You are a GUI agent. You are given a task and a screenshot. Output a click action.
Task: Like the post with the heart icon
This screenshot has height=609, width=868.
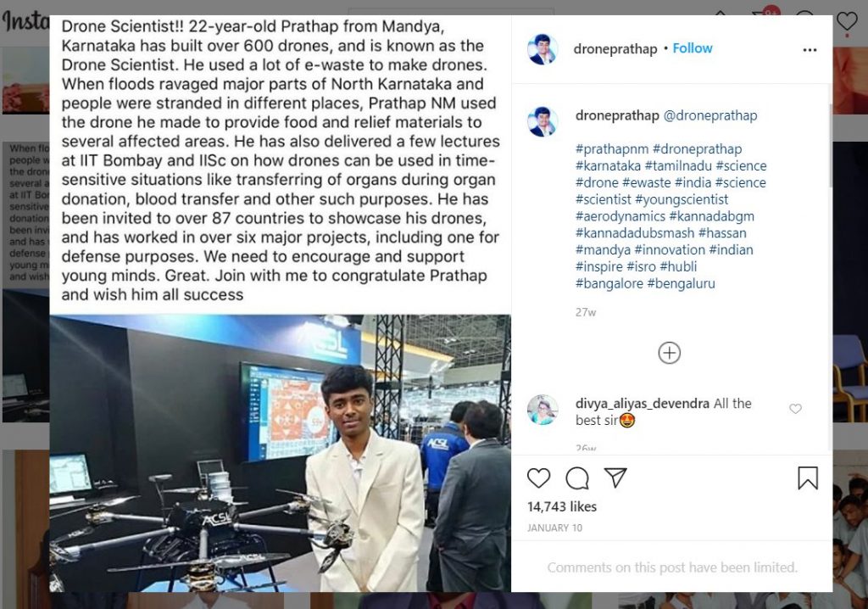point(538,478)
